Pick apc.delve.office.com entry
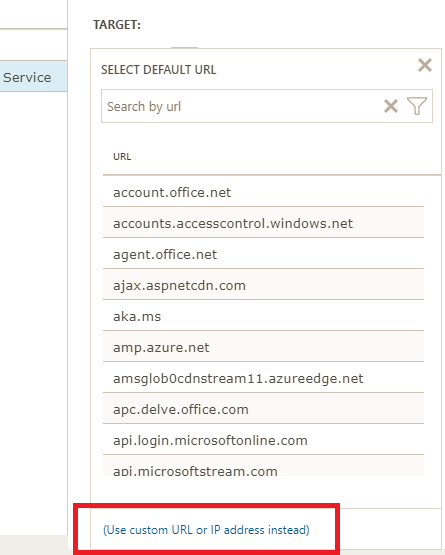The width and height of the screenshot is (445, 555). [263, 410]
